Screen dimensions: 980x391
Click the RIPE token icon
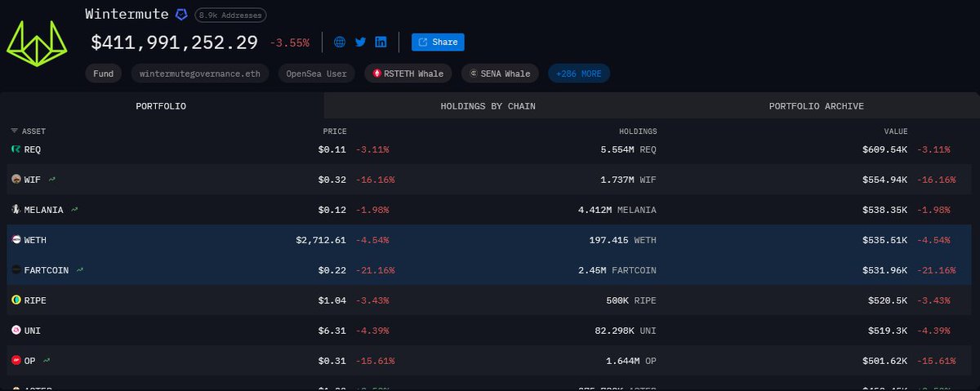tap(16, 300)
